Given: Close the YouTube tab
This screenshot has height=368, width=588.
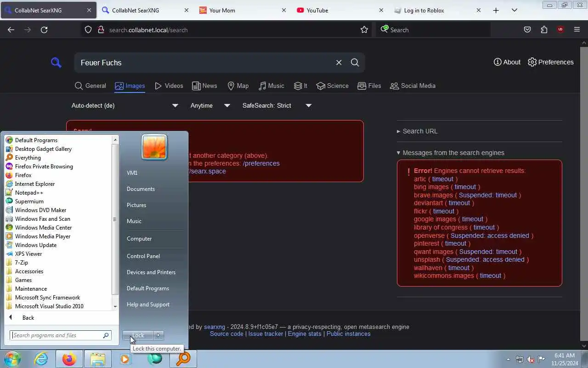Looking at the screenshot, I should coord(381,10).
